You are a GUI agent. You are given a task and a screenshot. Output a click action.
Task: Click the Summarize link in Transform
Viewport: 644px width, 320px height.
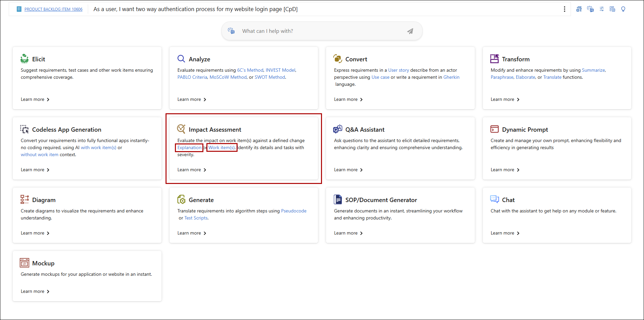tap(593, 70)
